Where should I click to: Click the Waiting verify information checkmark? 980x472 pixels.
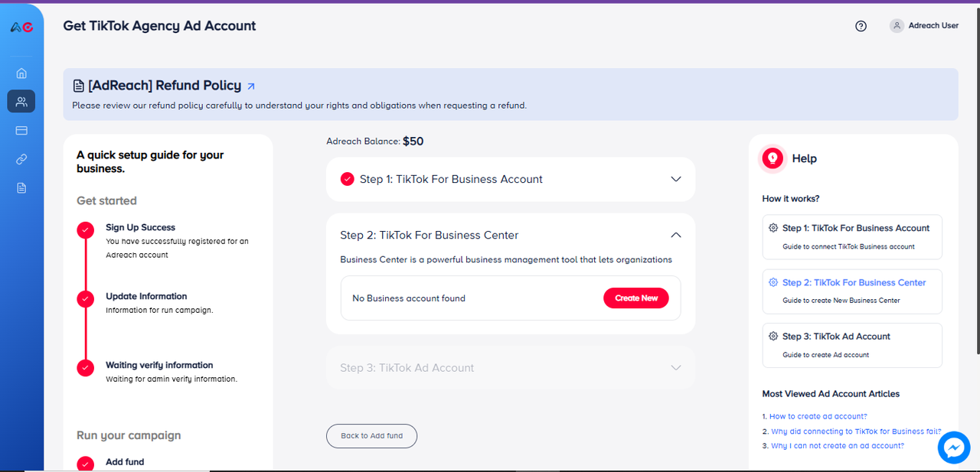[86, 367]
